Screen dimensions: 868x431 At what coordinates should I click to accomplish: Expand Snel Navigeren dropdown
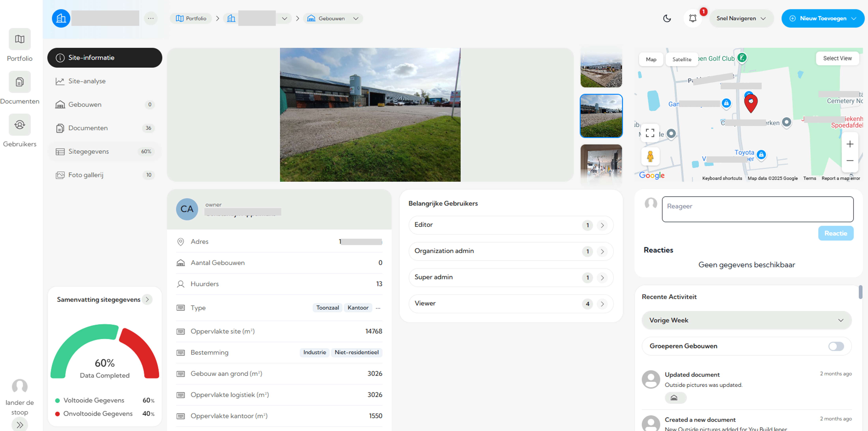[741, 19]
